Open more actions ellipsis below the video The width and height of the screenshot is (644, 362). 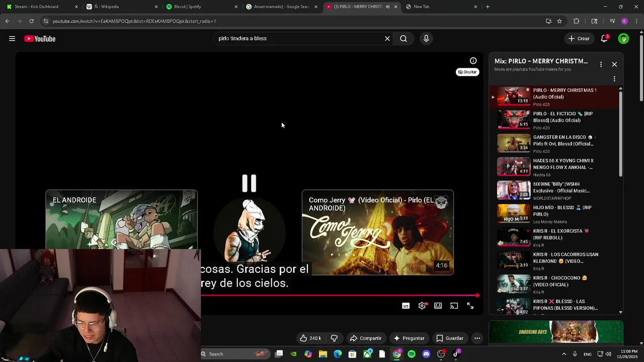point(477,338)
